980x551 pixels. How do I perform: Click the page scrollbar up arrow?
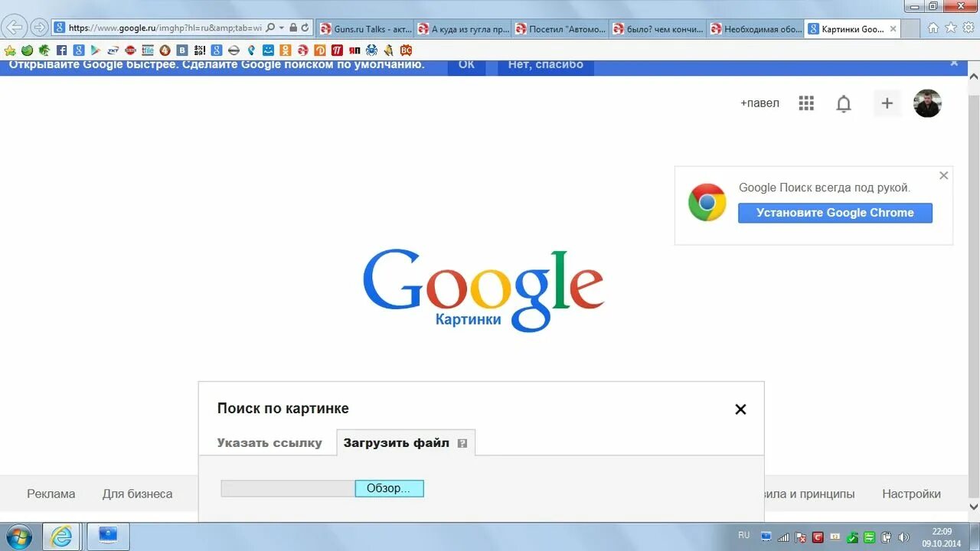tap(974, 77)
